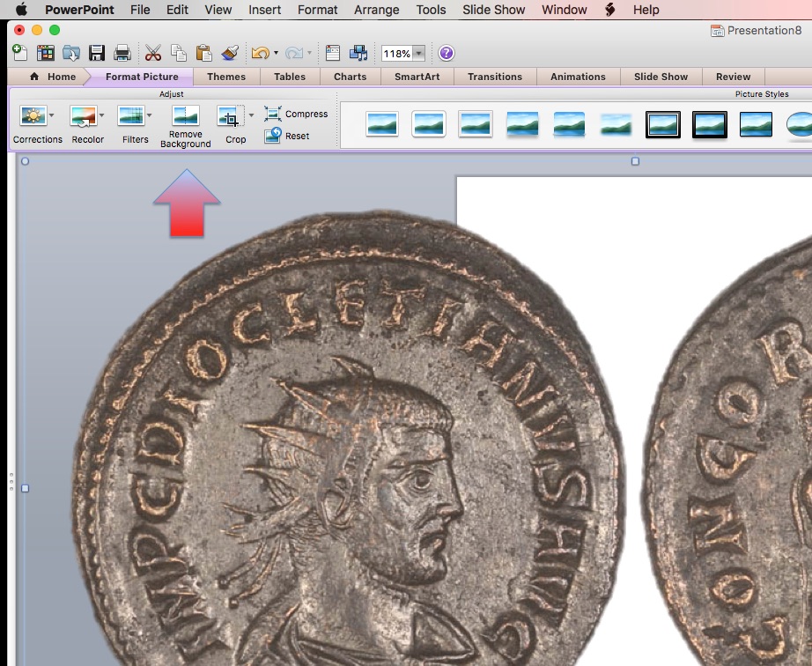The width and height of the screenshot is (812, 666).
Task: Click the Save floppy disk icon
Action: coord(97,54)
